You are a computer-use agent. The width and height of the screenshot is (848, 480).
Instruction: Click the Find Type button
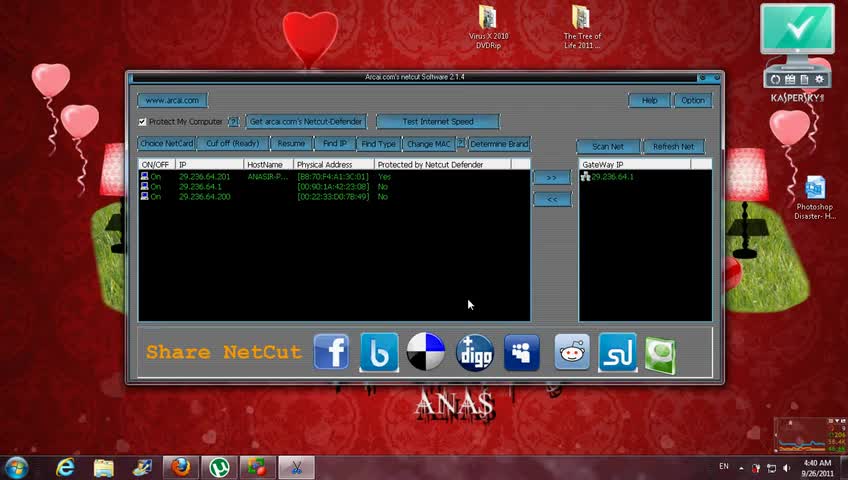[379, 144]
